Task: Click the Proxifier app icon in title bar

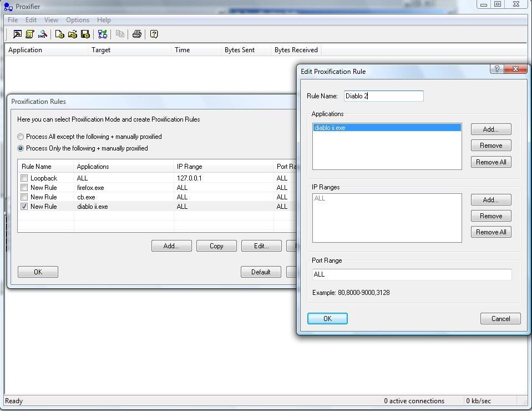Action: pyautogui.click(x=8, y=7)
